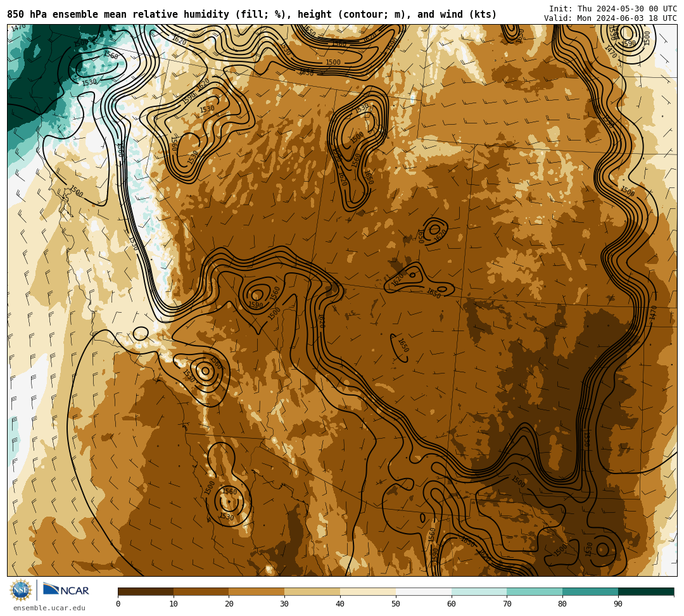Click the NSF logo

pos(20,590)
